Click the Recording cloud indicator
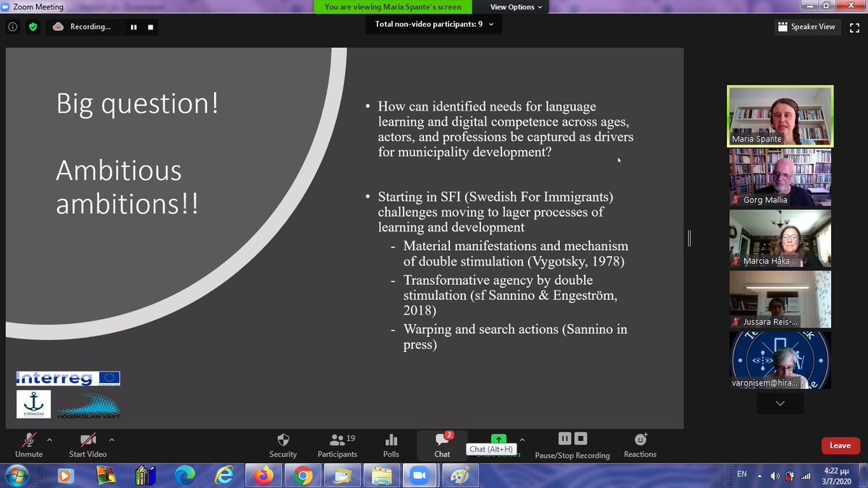868x488 pixels. click(x=82, y=27)
